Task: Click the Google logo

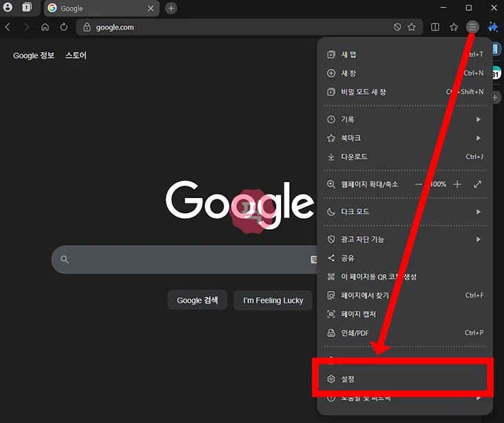Action: (x=240, y=204)
